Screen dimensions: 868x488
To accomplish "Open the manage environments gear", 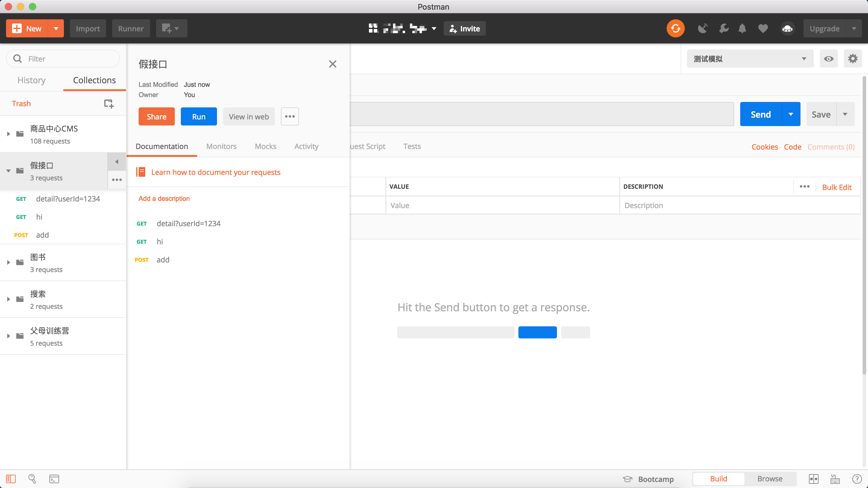I will pos(853,59).
